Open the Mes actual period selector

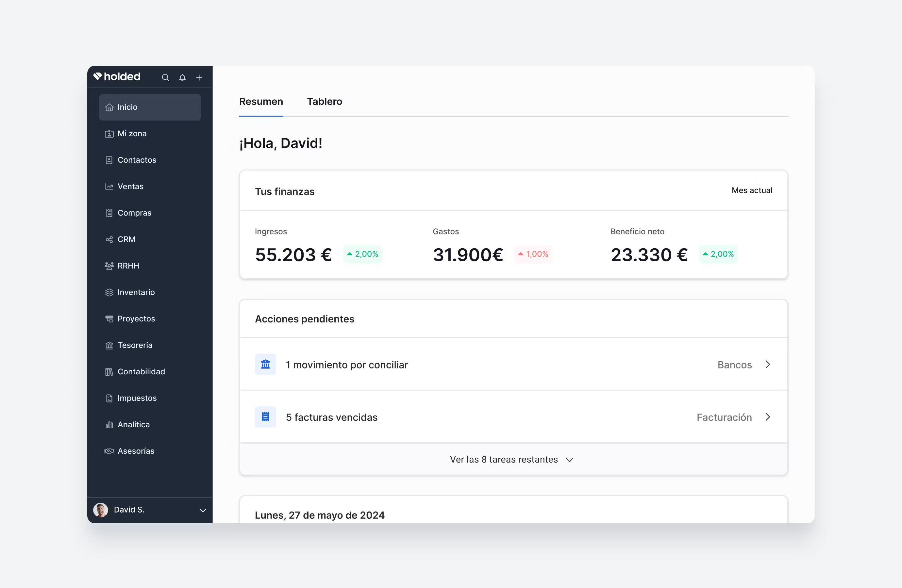tap(752, 190)
